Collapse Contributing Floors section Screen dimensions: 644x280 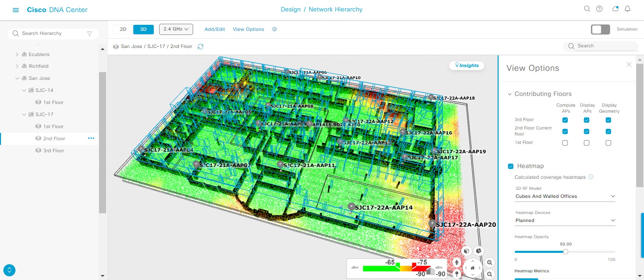[x=510, y=94]
